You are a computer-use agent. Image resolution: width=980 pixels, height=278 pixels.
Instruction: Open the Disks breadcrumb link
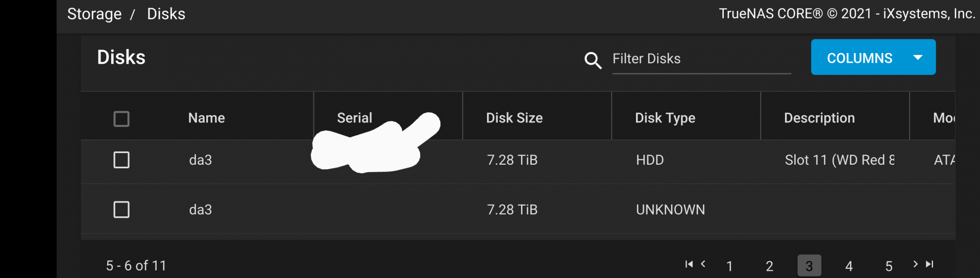166,14
